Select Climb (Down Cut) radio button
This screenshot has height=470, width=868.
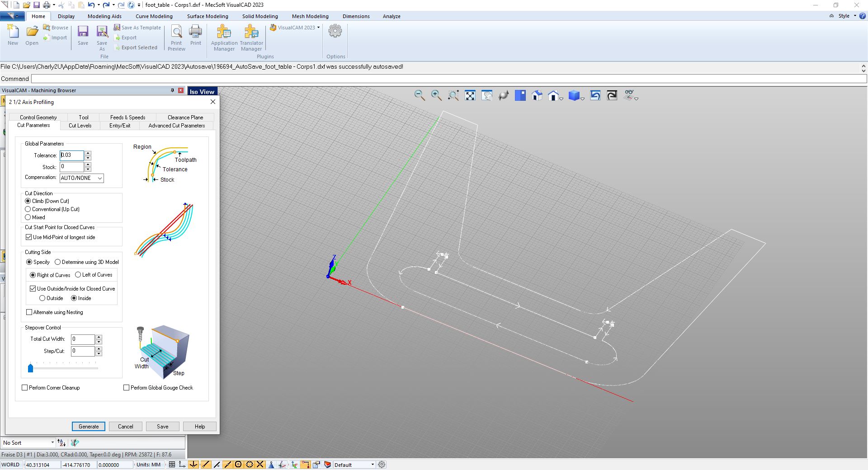point(28,201)
